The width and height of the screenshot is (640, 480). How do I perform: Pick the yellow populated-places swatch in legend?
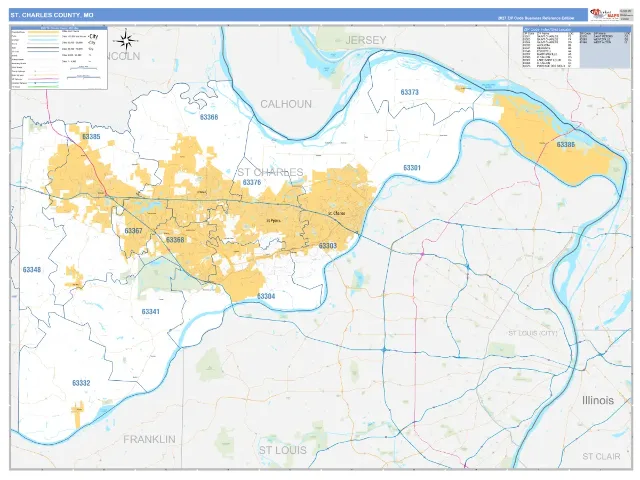click(43, 32)
